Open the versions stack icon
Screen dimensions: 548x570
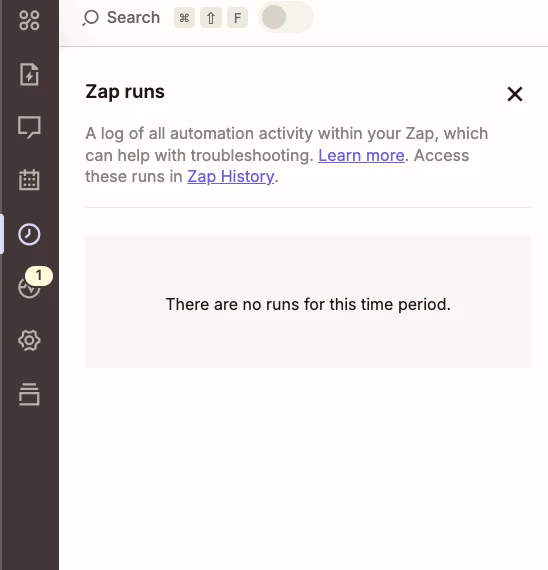click(29, 394)
